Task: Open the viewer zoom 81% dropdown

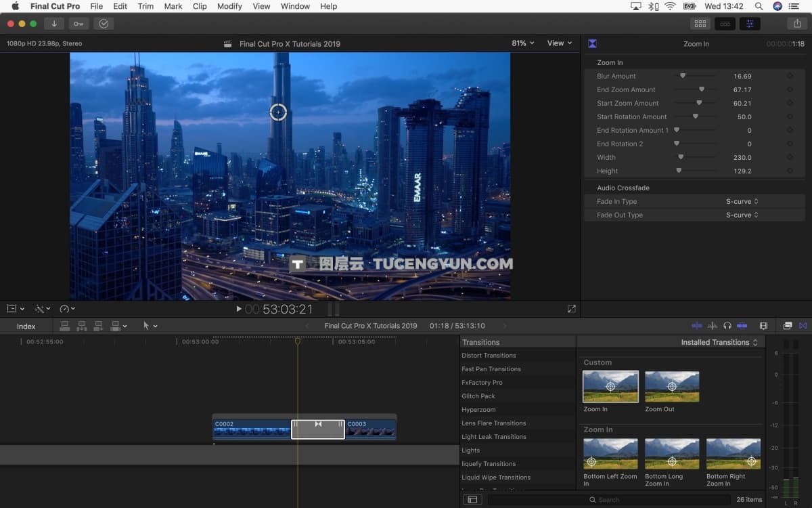Action: (x=523, y=43)
